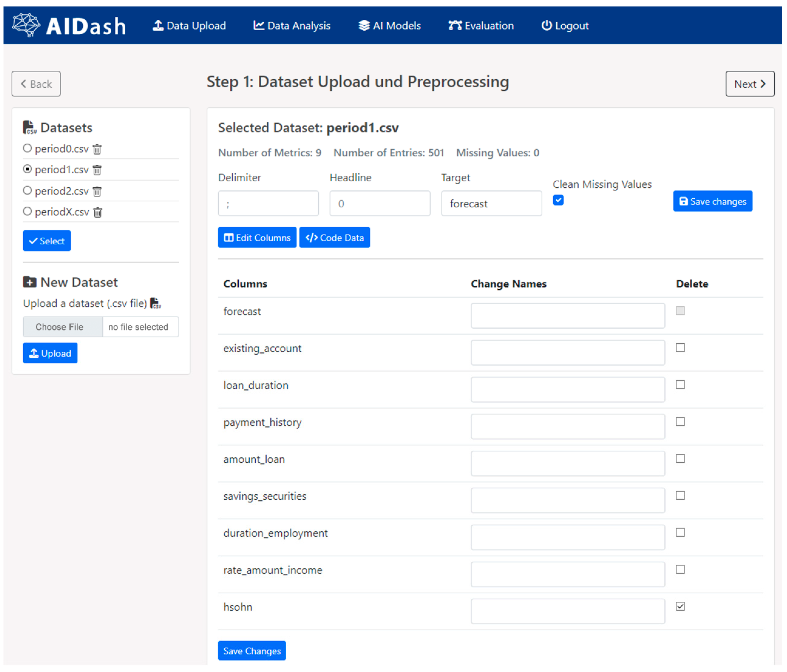Click trash icon next to period1.csv

click(x=97, y=170)
